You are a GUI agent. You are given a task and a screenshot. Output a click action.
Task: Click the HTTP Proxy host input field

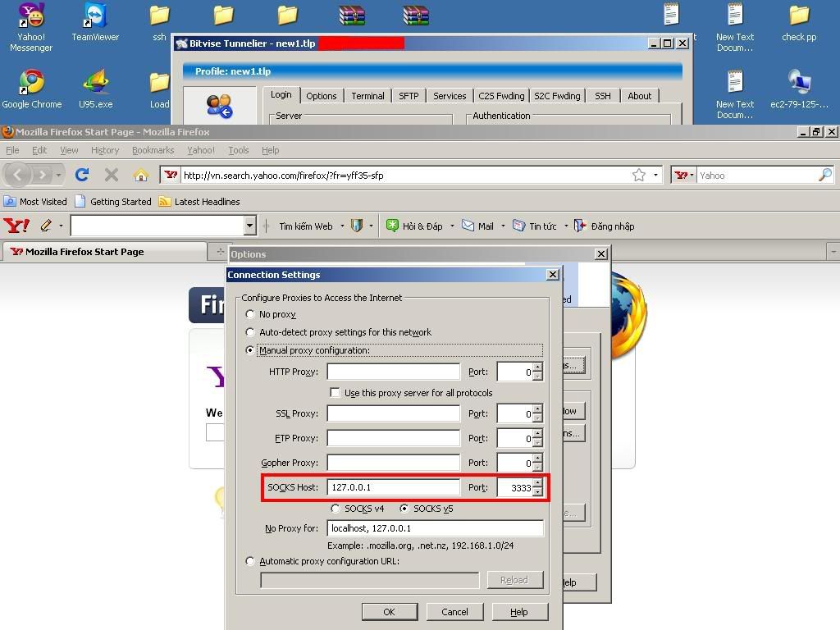tap(394, 372)
